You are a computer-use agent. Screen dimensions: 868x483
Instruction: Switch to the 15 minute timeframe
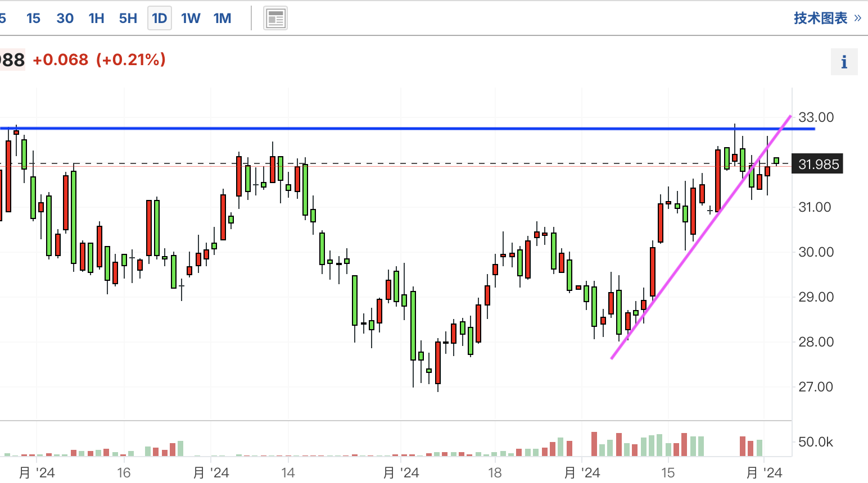33,19
